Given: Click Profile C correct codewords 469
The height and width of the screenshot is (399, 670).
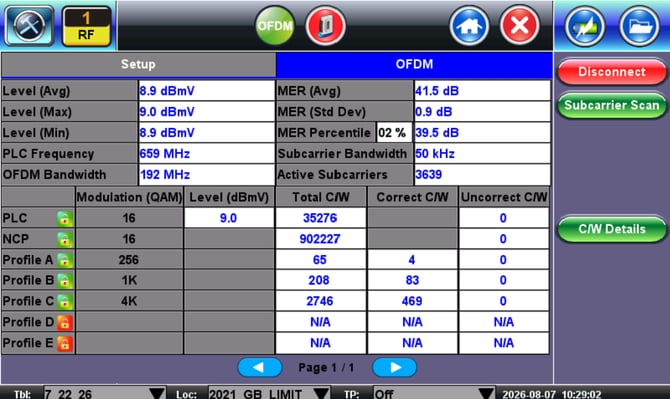Looking at the screenshot, I should coord(412,301).
